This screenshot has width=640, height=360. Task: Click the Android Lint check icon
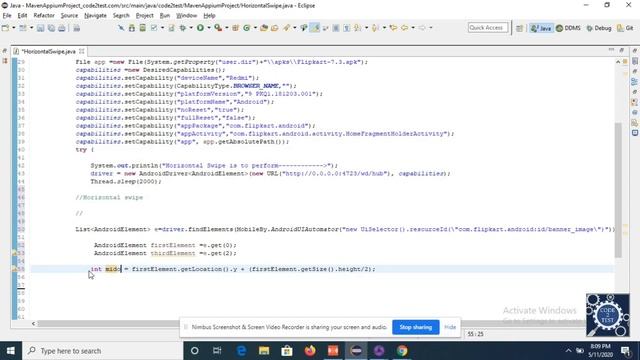tap(154, 28)
